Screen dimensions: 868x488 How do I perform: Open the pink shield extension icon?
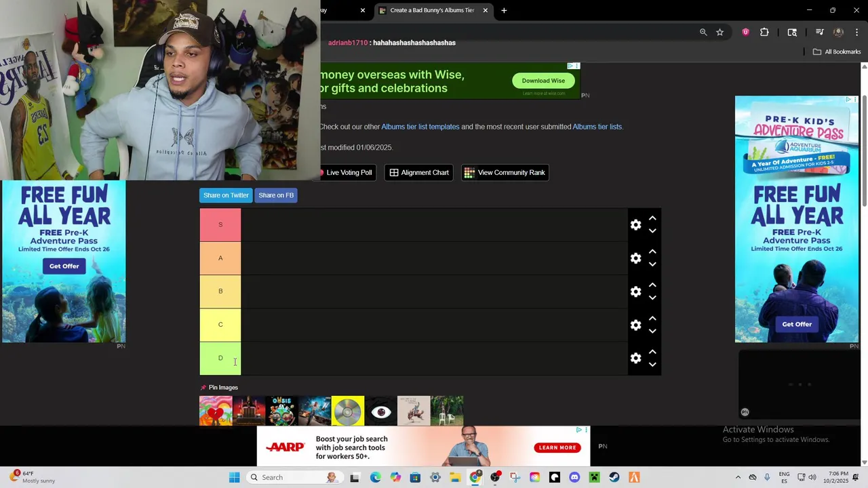745,32
